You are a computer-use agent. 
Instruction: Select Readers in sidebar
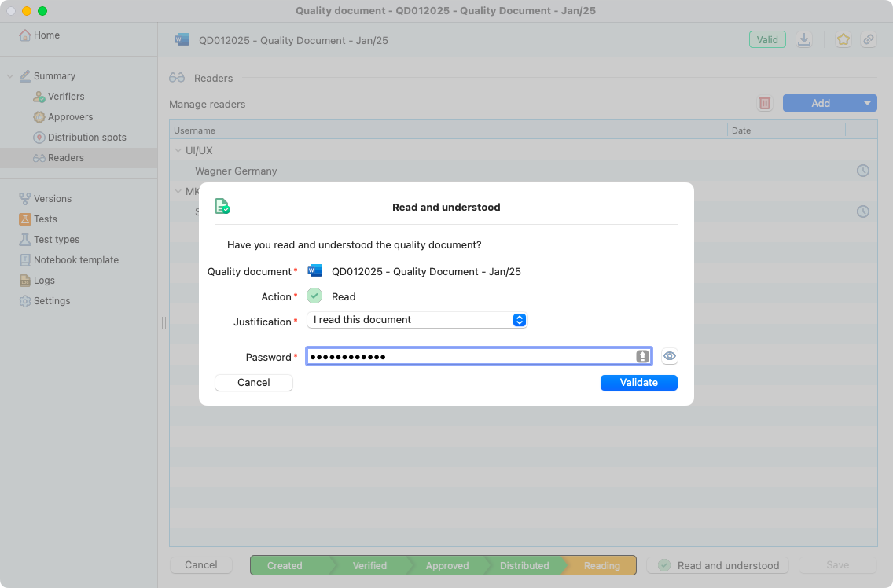pyautogui.click(x=79, y=158)
